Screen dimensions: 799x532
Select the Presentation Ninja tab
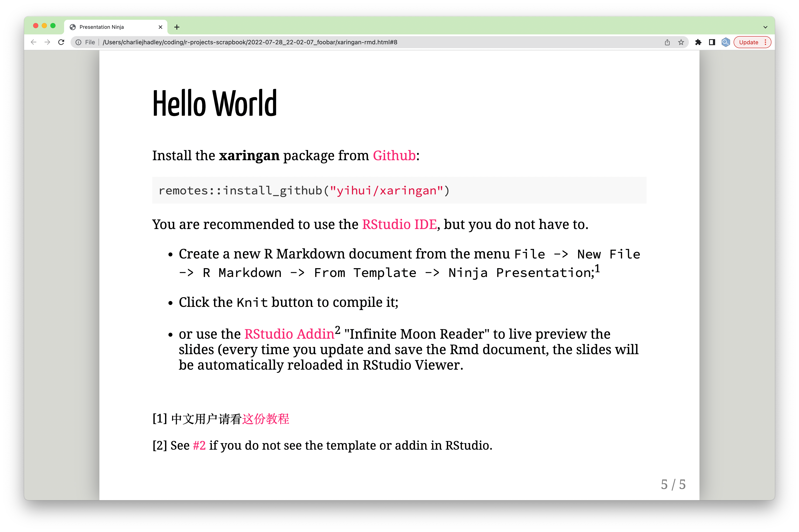[x=115, y=27]
